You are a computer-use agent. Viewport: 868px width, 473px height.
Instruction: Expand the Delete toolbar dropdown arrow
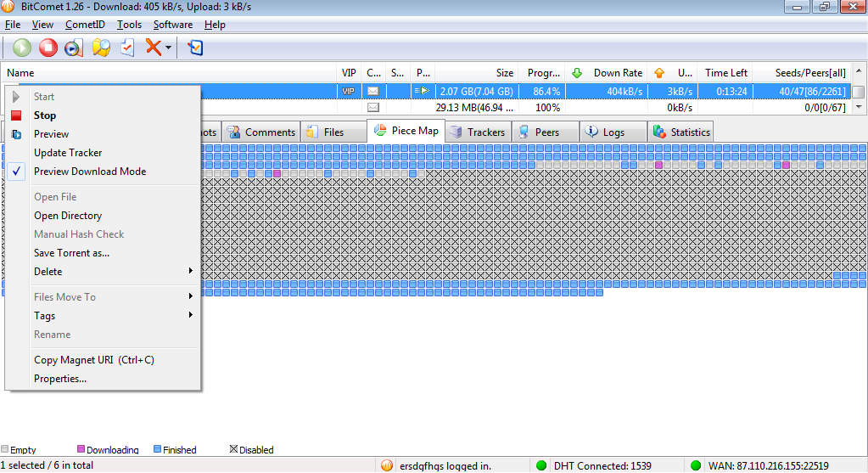[x=168, y=48]
